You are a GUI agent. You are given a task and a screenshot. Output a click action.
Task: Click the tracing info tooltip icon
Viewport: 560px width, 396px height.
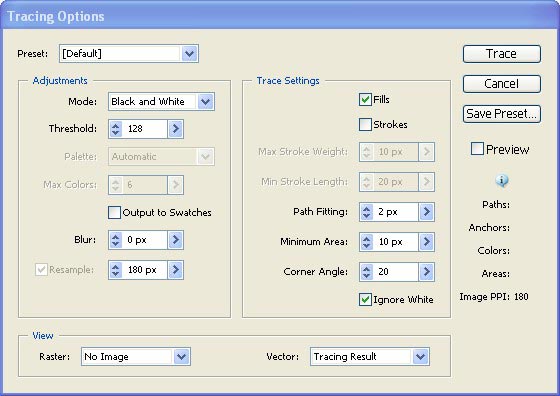tap(502, 181)
